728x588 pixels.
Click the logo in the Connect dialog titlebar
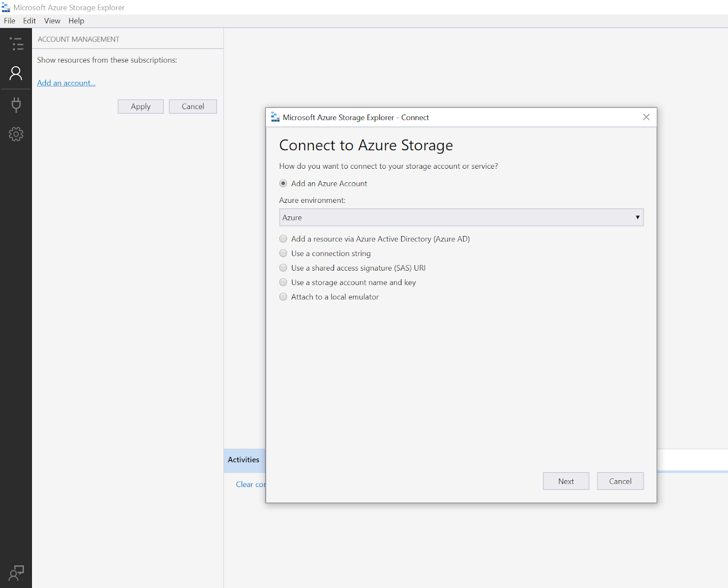click(275, 117)
